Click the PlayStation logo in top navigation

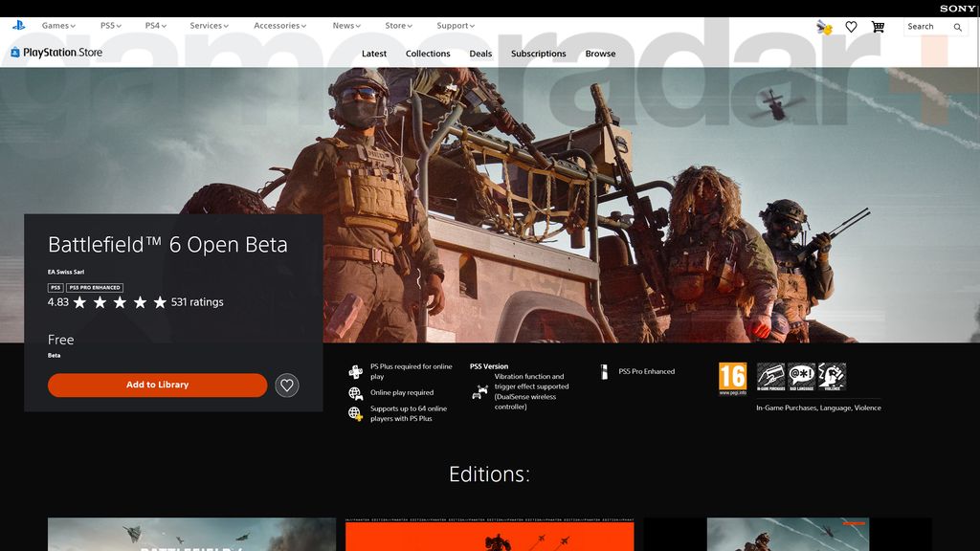point(19,26)
